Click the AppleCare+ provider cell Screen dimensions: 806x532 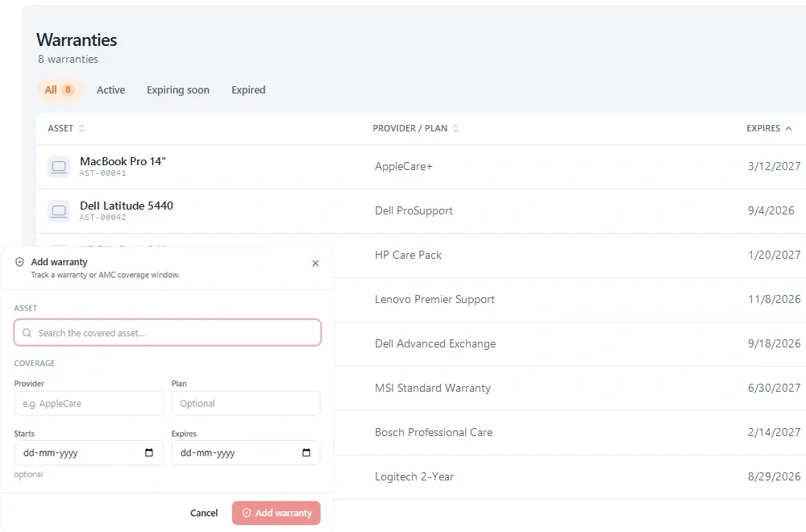404,167
